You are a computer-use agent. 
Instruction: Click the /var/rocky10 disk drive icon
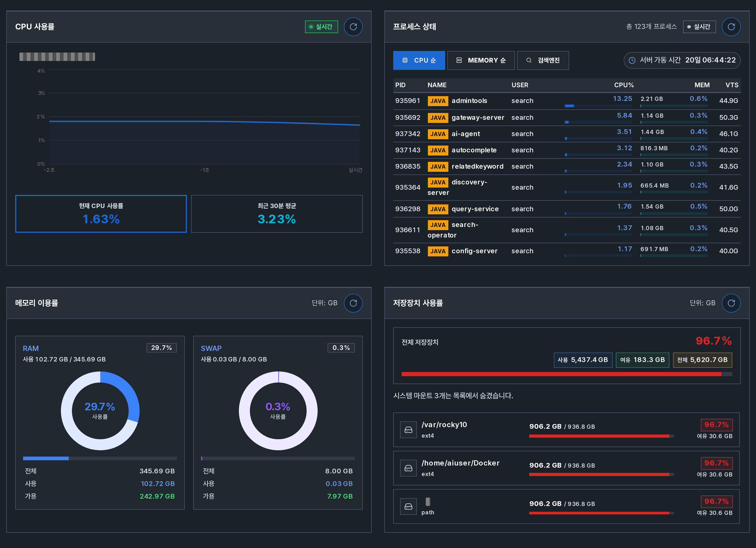[x=408, y=430]
